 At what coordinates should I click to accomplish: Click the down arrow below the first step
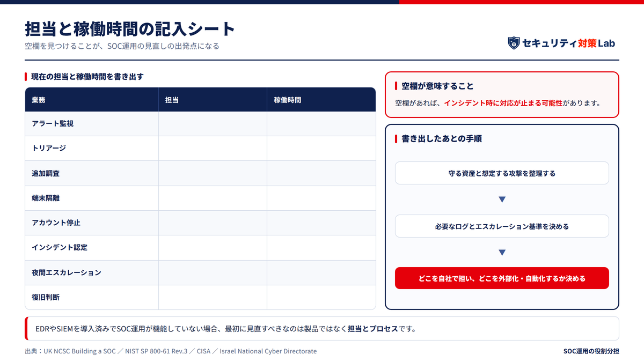[x=502, y=200]
